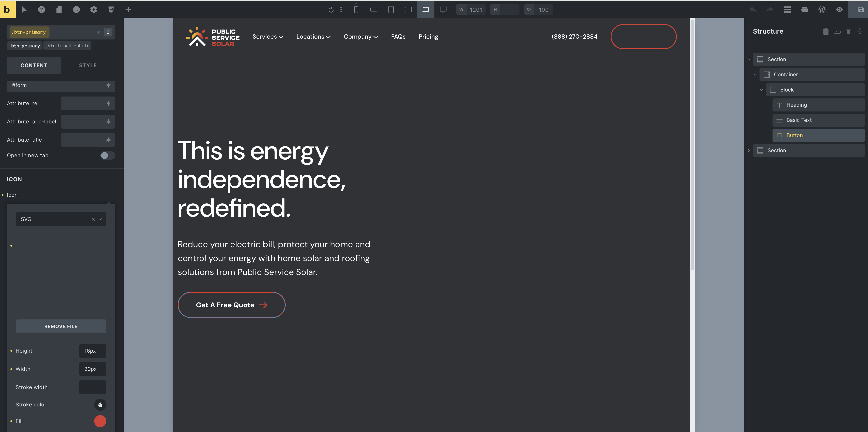Click the phone number (888) 270-2884
The image size is (868, 432).
click(x=574, y=36)
